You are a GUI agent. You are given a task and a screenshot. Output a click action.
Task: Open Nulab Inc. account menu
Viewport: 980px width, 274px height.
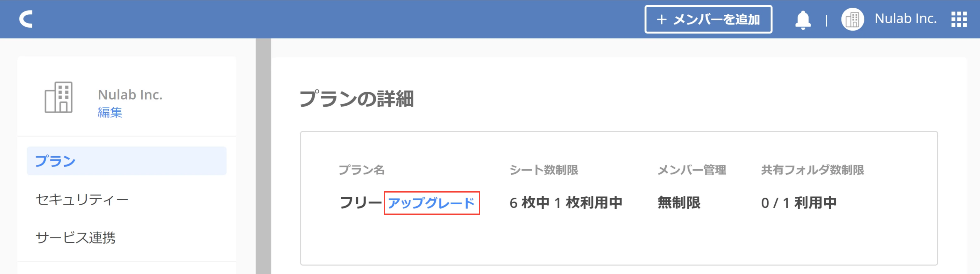pos(905,19)
